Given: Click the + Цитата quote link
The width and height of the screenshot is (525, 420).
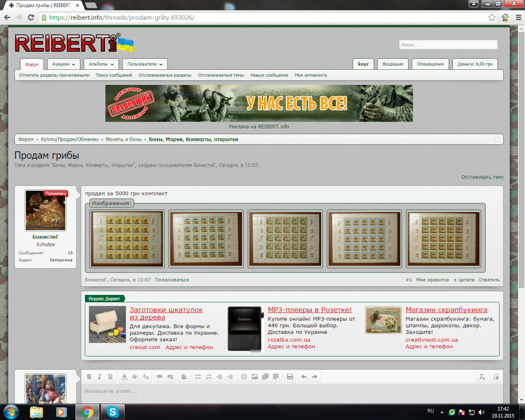Looking at the screenshot, I should click(x=463, y=280).
